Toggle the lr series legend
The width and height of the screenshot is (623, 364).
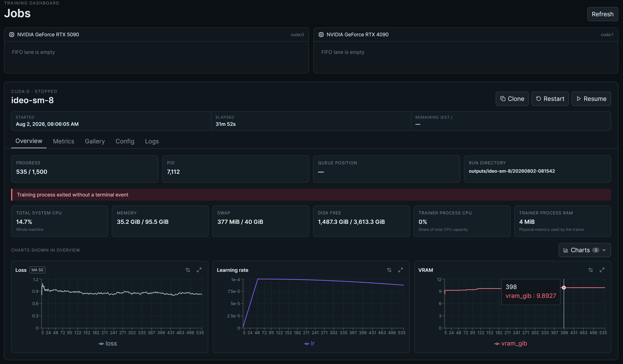(x=309, y=343)
